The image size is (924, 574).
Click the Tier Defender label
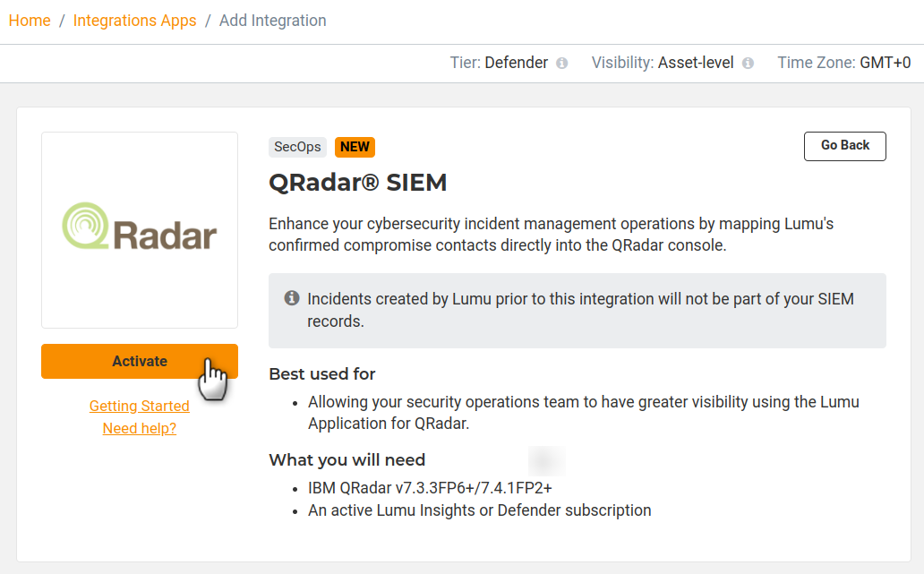coord(499,63)
